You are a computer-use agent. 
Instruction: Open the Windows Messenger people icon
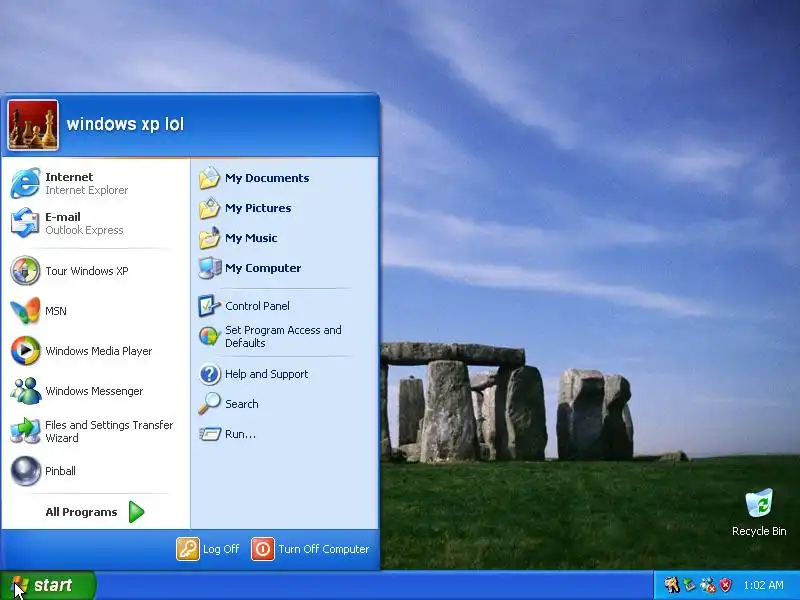click(25, 391)
